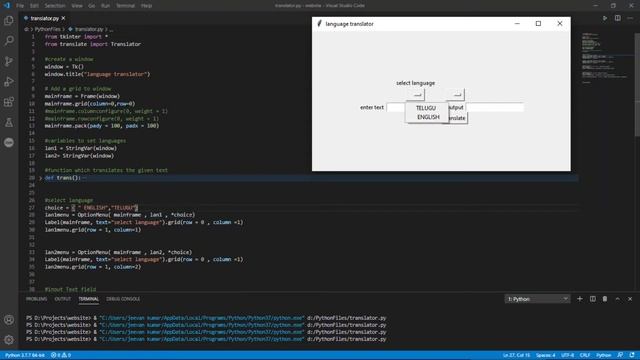Open the Explorer view in activity bar
Image resolution: width=640 pixels, height=360 pixels.
point(9,20)
